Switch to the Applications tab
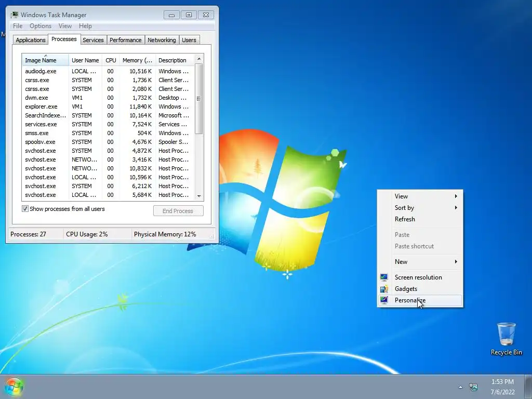This screenshot has width=532, height=399. coord(31,40)
